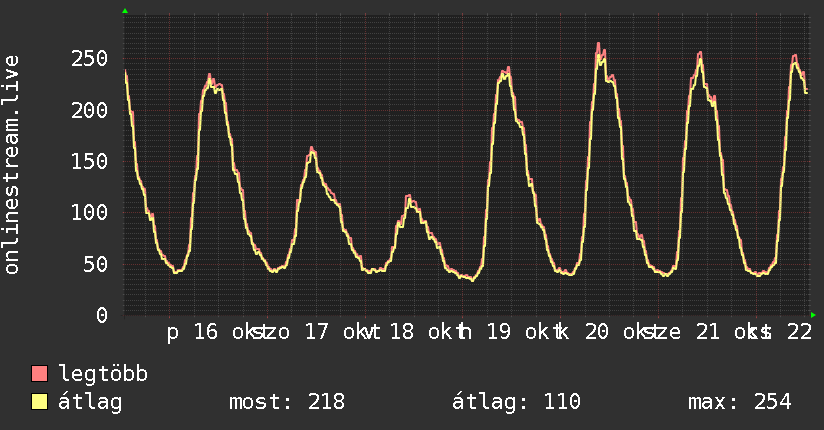Click the pink legtöbb color swatch
The width and height of the screenshot is (824, 430).
click(39, 373)
